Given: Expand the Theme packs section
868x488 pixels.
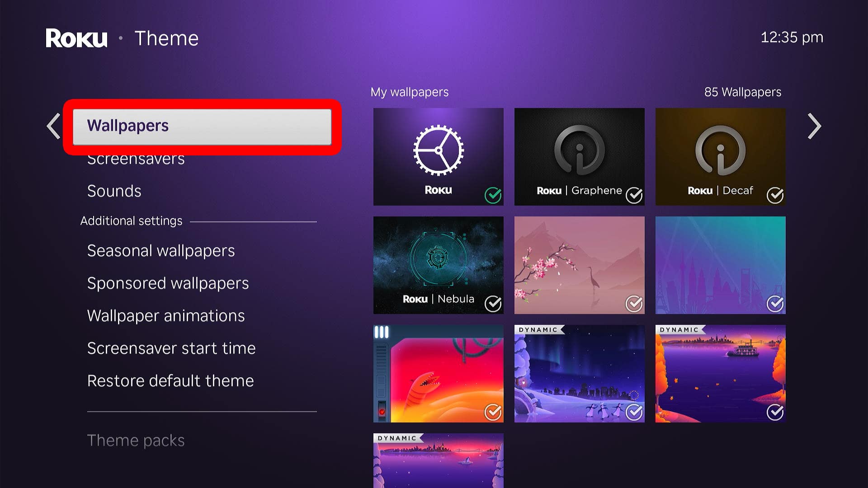Looking at the screenshot, I should tap(136, 440).
